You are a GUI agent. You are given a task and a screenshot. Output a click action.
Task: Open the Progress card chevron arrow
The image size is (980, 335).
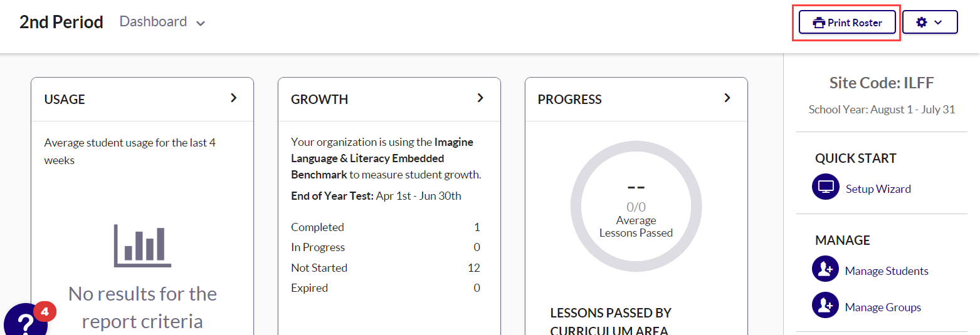tap(727, 98)
